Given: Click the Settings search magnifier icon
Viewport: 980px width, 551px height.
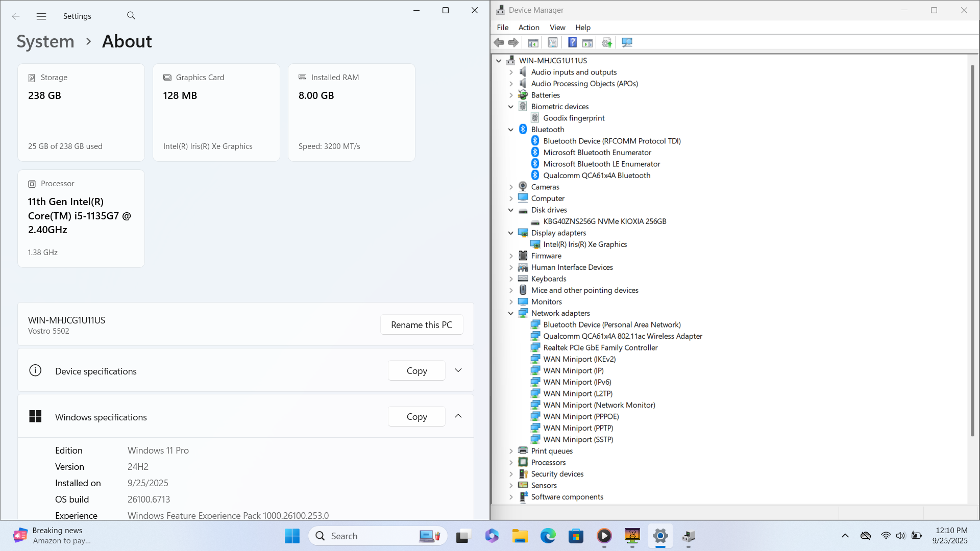Looking at the screenshot, I should tap(131, 16).
